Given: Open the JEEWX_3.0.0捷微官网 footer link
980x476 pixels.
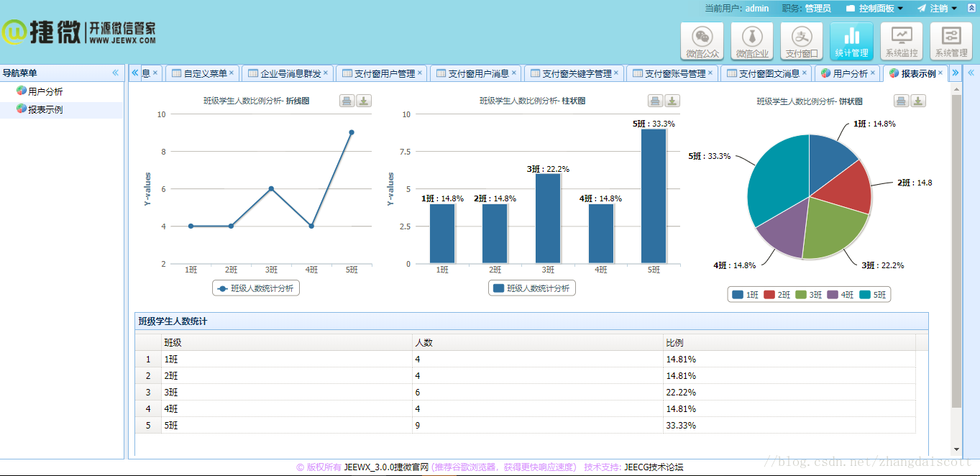Looking at the screenshot, I should tap(386, 467).
